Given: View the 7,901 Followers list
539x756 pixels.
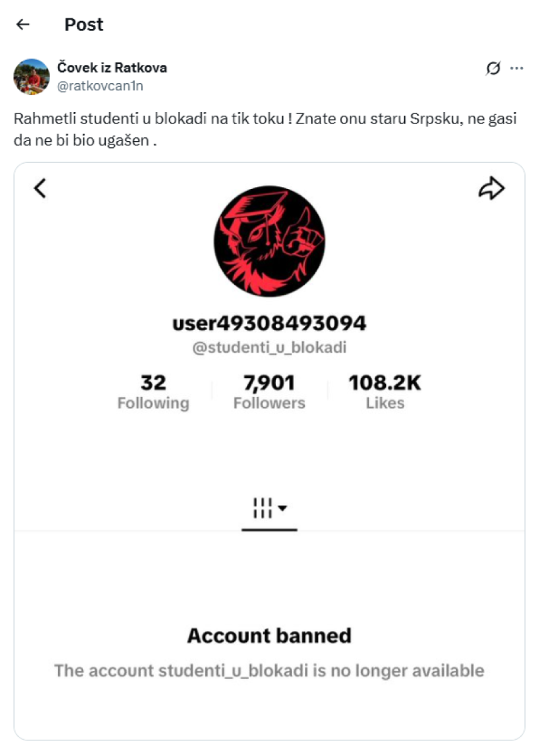Looking at the screenshot, I should click(269, 392).
